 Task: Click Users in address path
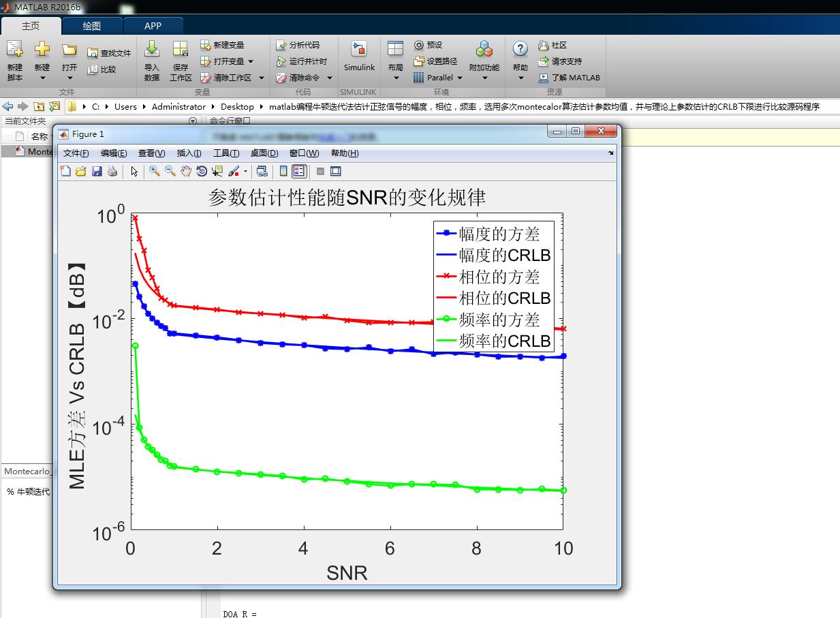tap(125, 106)
